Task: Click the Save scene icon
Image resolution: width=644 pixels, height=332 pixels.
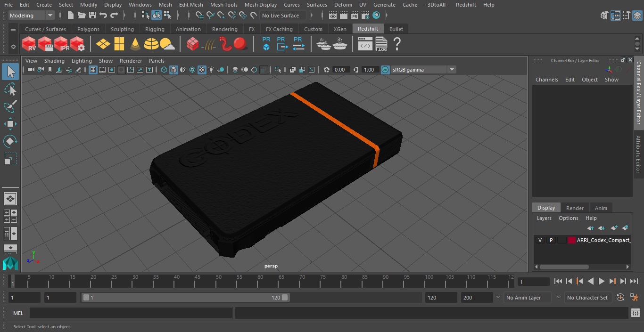Action: pos(92,16)
